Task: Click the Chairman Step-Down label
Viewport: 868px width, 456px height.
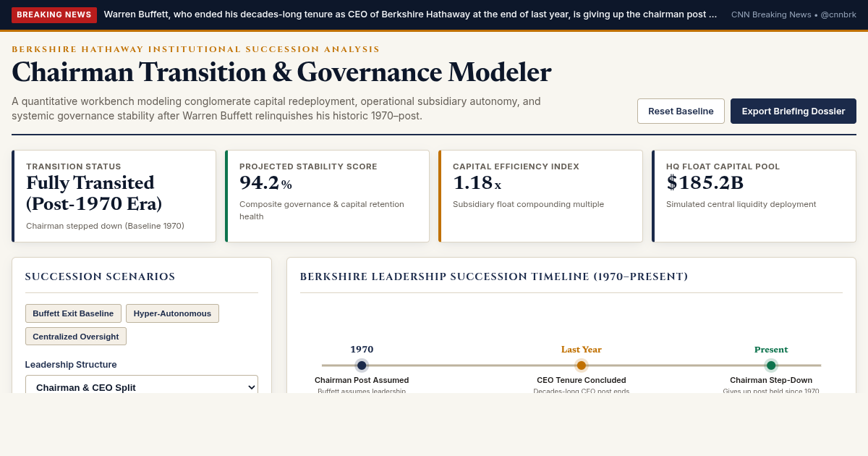Action: (x=771, y=380)
